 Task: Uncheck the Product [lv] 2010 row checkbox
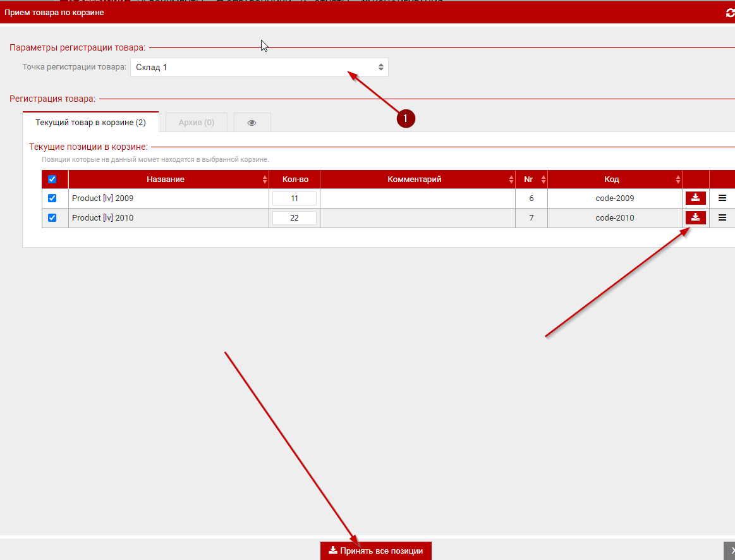(52, 218)
